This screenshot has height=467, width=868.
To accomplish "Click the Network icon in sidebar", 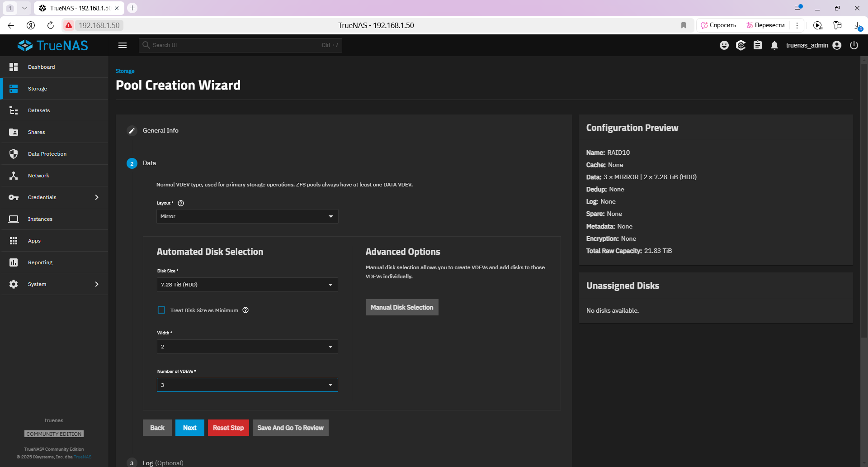I will pos(14,176).
